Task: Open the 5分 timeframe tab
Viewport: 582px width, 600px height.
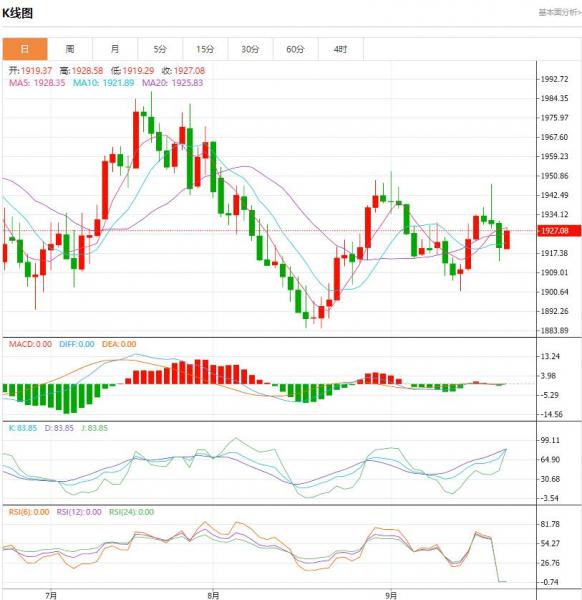Action: (x=160, y=49)
